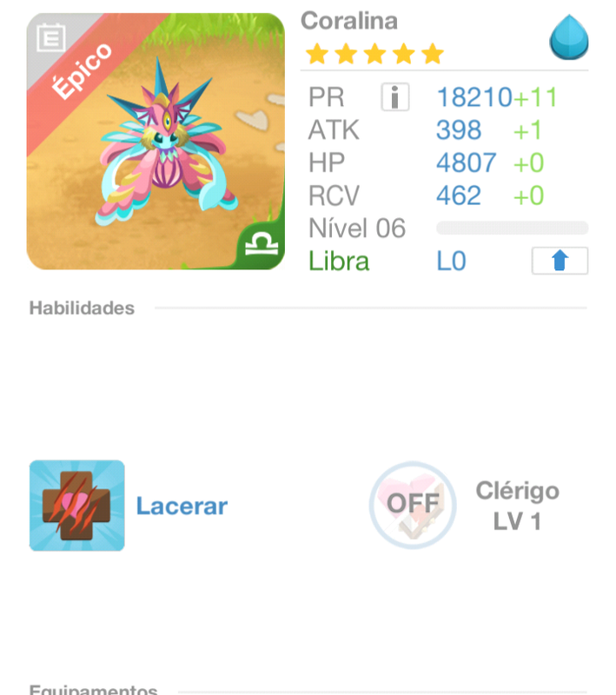Open the Coralina creature portrait thumbnail
The image size is (616, 695).
156,141
